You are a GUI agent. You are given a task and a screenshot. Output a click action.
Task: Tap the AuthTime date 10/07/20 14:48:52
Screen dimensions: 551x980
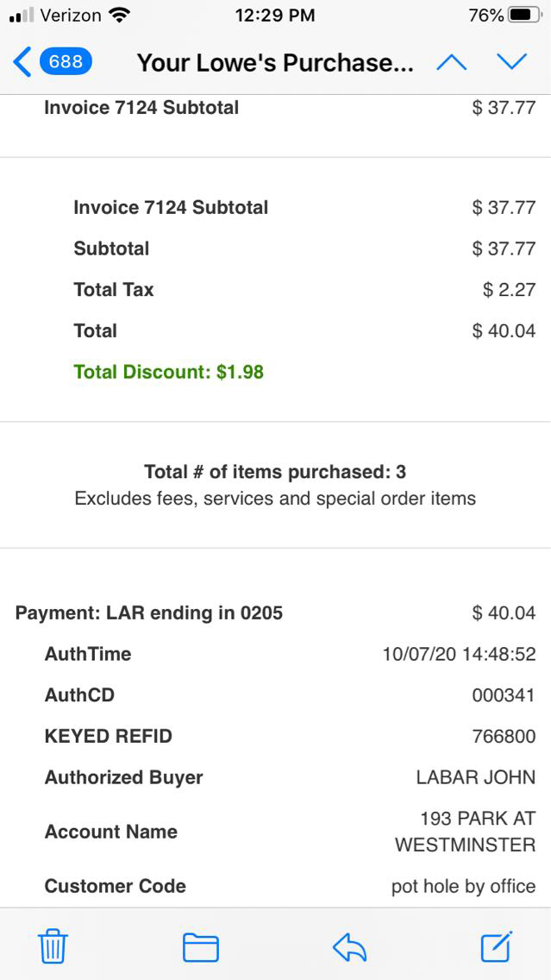[x=459, y=655]
